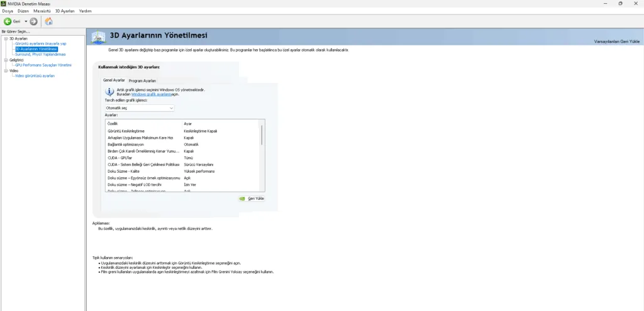Click the Home icon in the toolbar
The width and height of the screenshot is (644, 311).
pos(48,21)
